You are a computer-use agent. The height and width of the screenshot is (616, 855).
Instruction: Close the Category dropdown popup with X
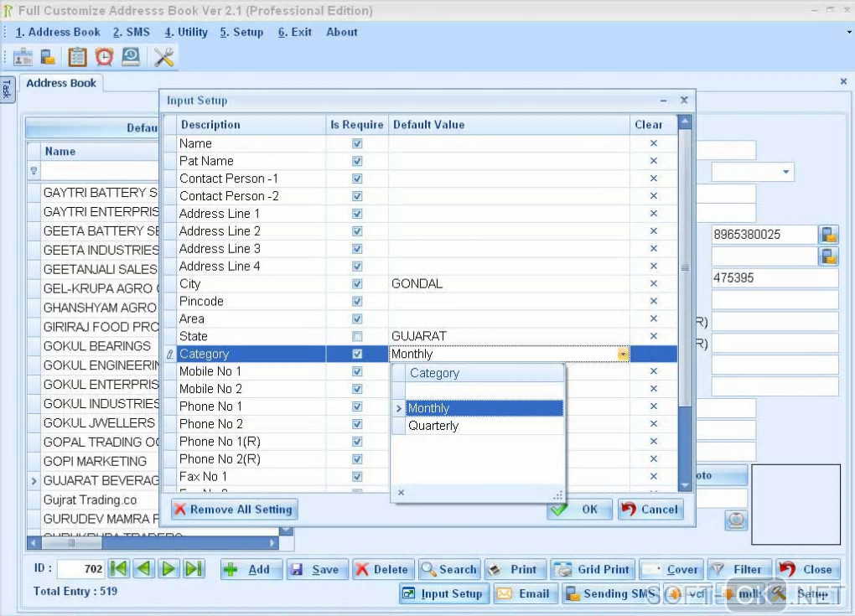(401, 493)
